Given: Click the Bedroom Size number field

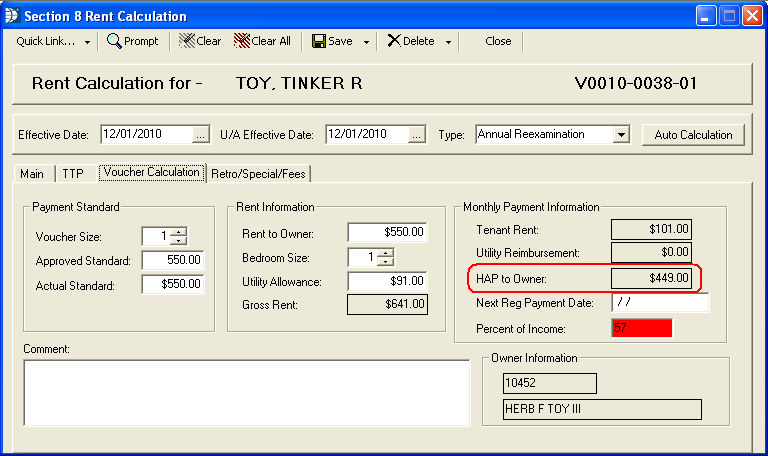Looking at the screenshot, I should 362,257.
